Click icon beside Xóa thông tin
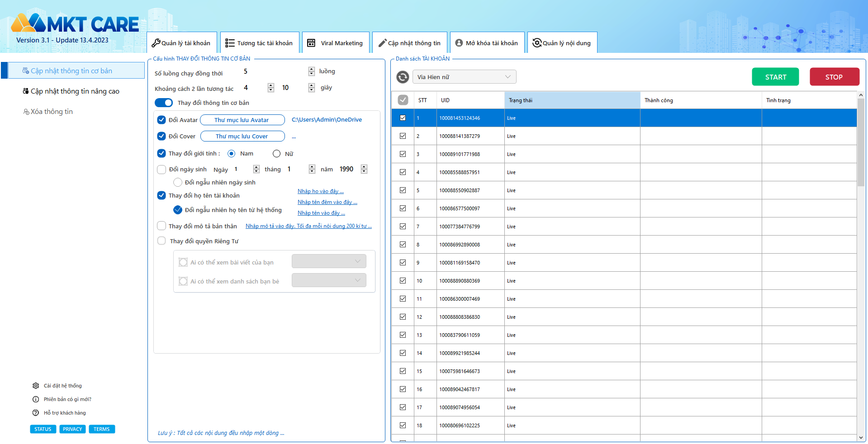 tap(26, 112)
